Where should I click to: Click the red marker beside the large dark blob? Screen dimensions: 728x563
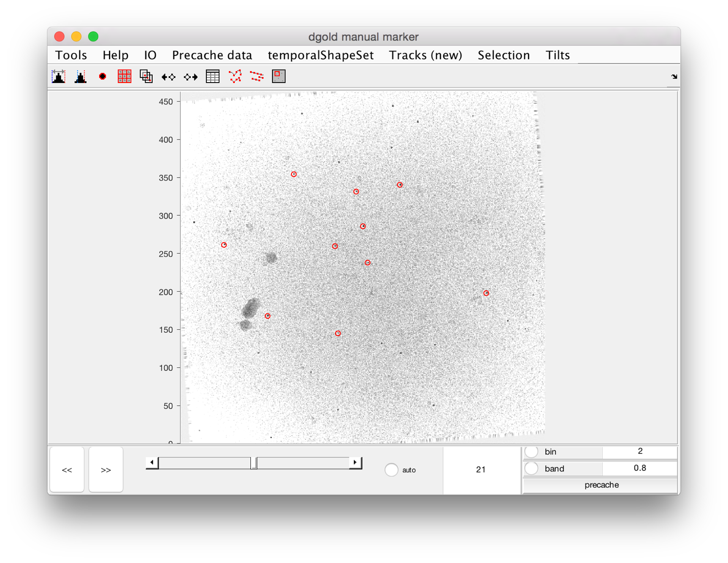tap(268, 316)
